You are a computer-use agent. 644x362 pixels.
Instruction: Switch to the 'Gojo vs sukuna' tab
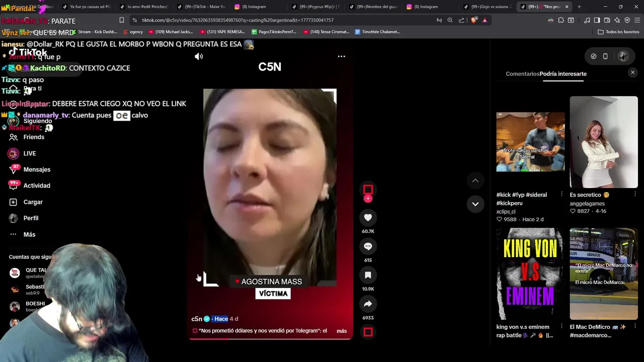tap(488, 7)
